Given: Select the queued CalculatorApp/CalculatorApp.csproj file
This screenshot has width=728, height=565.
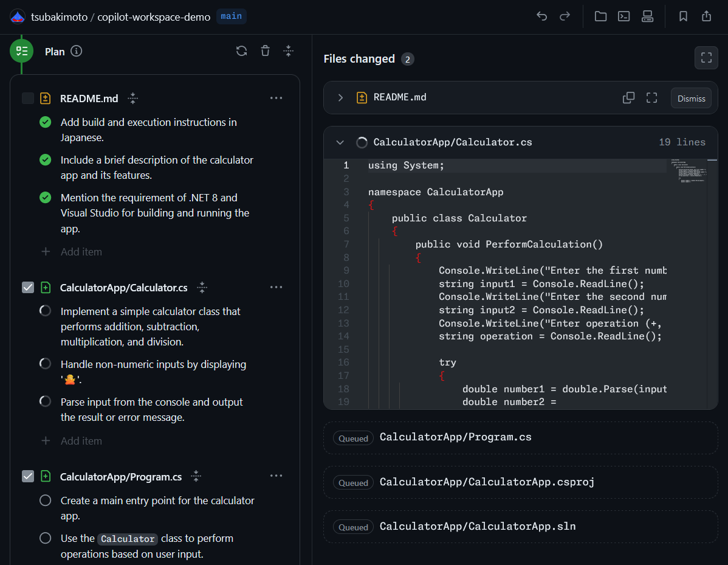Looking at the screenshot, I should point(520,482).
